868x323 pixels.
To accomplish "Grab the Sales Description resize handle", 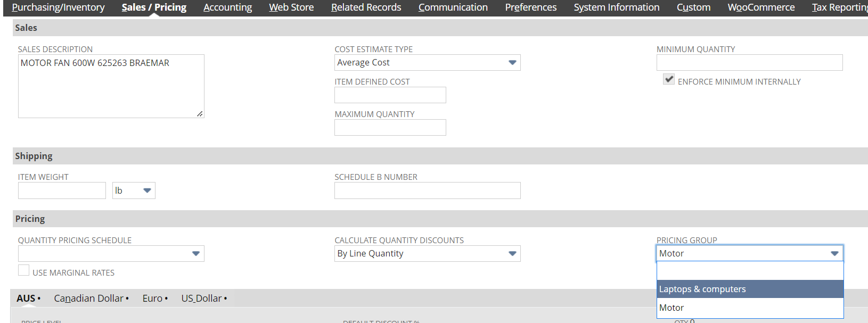I will [x=200, y=114].
